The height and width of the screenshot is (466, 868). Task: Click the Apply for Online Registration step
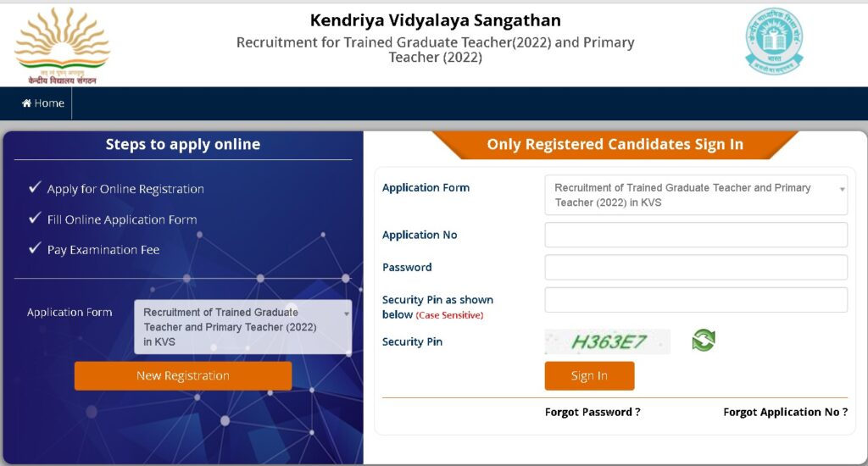click(x=125, y=189)
